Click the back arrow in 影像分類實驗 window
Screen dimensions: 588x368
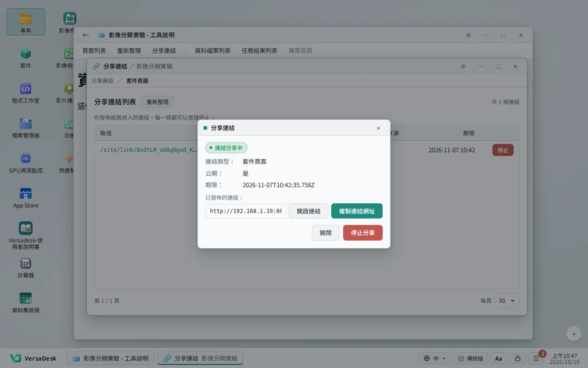point(86,35)
